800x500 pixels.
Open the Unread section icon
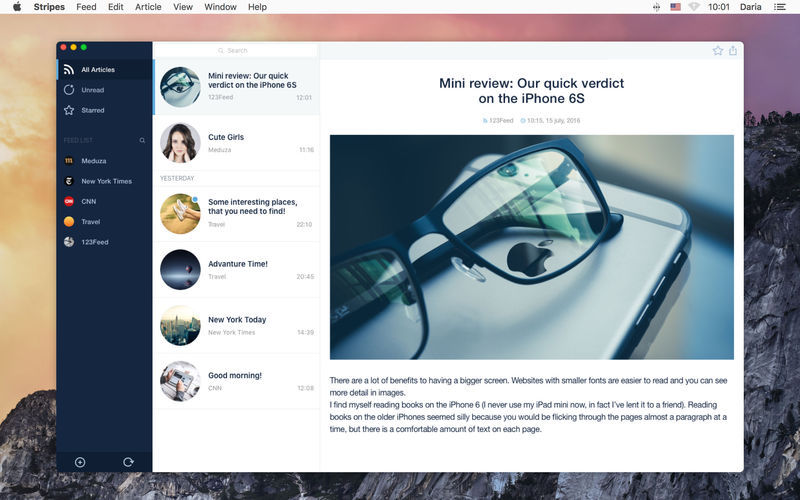(x=69, y=90)
